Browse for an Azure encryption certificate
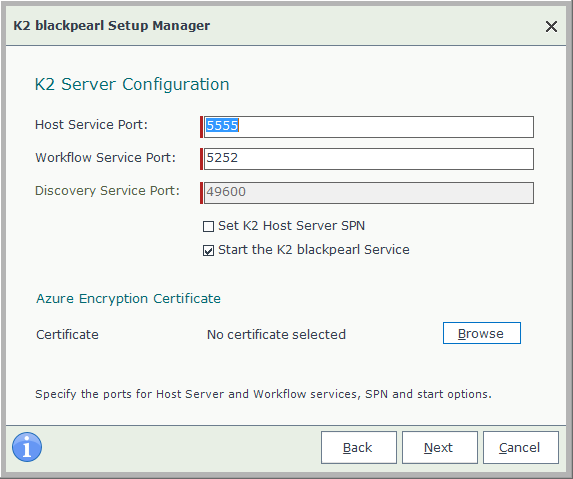This screenshot has width=573, height=479. click(x=482, y=333)
